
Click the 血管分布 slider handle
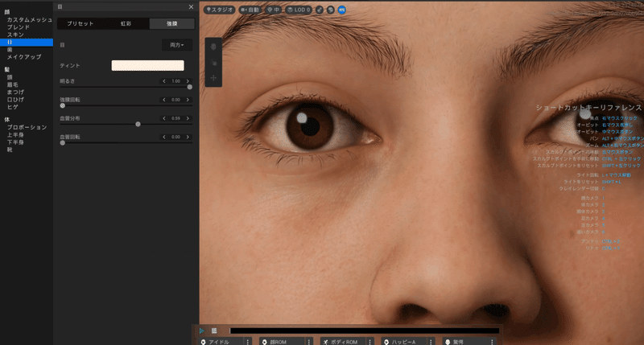138,124
